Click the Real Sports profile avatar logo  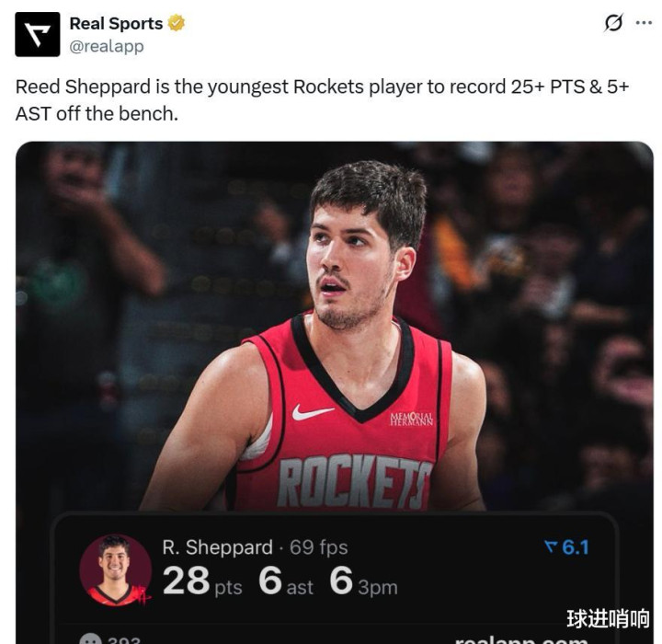pos(38,34)
